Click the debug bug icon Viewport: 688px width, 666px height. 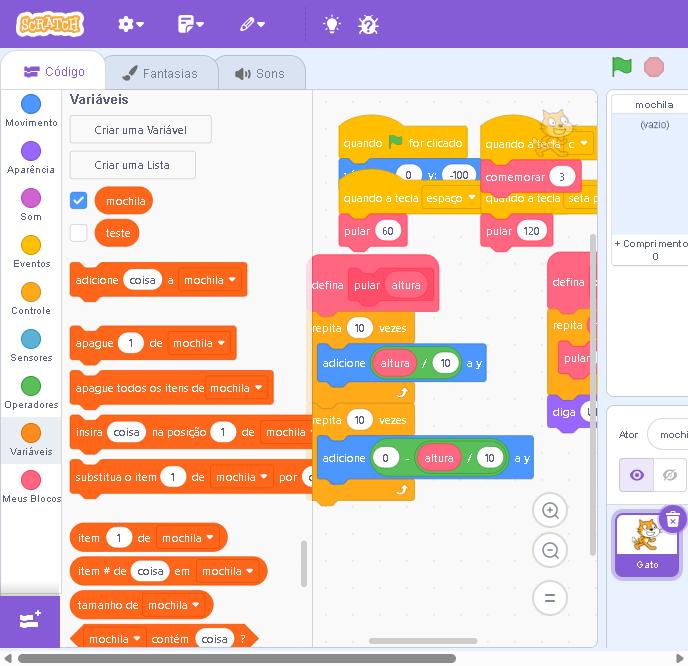tap(368, 25)
